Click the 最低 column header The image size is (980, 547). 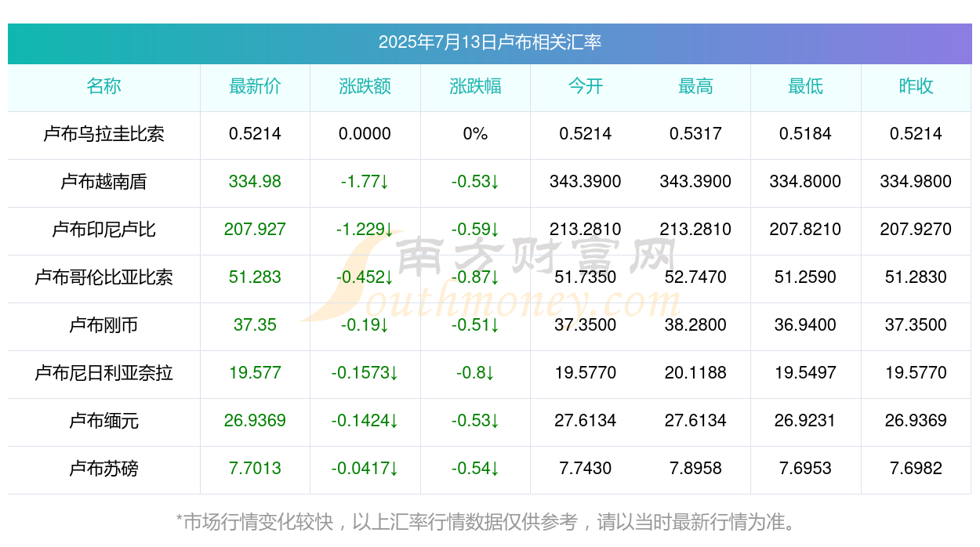pos(806,86)
